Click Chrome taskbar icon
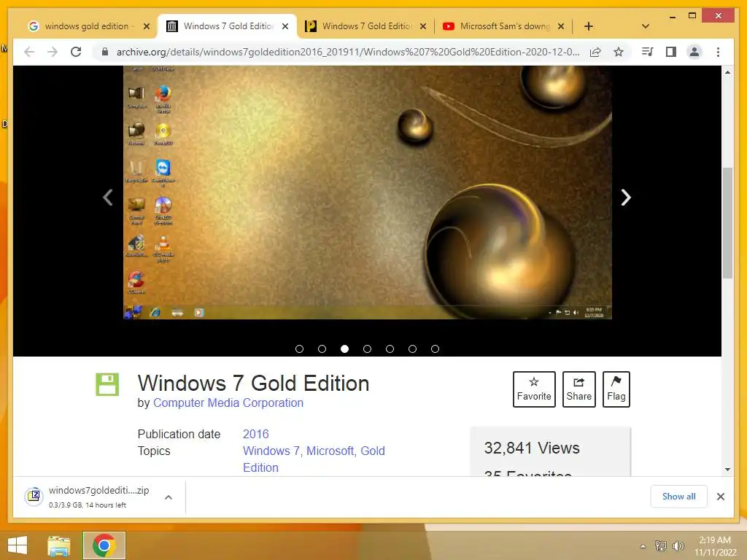This screenshot has height=560, width=747. coord(104,545)
